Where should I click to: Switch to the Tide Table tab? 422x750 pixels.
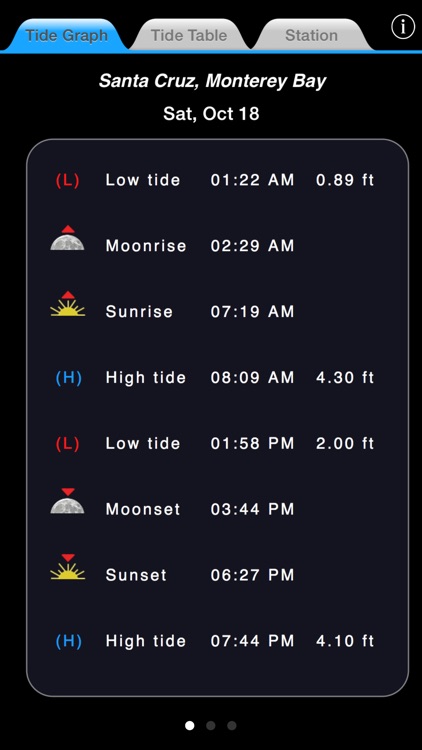[x=189, y=35]
